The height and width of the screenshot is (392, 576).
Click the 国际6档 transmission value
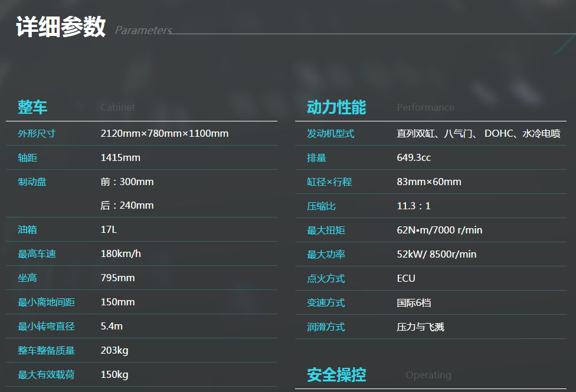pyautogui.click(x=414, y=303)
